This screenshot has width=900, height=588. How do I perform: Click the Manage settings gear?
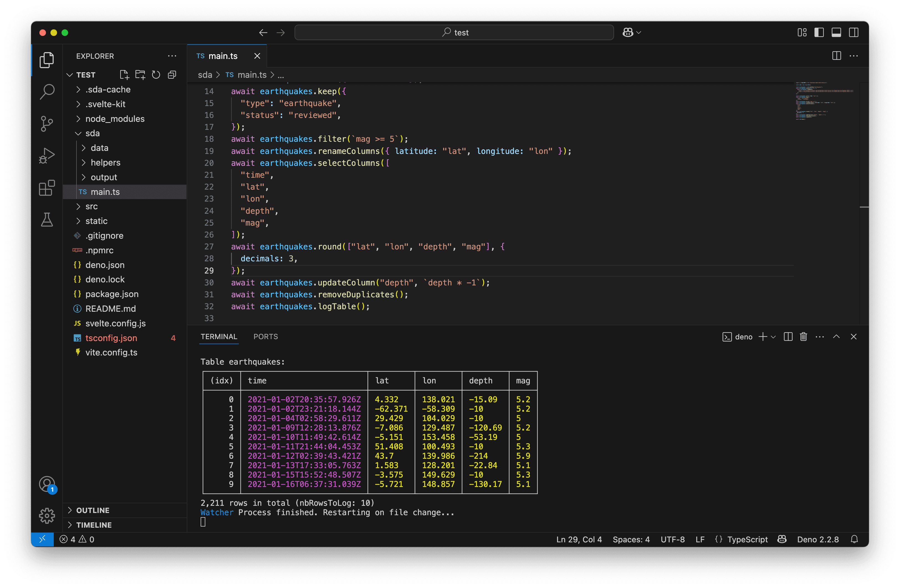(47, 515)
